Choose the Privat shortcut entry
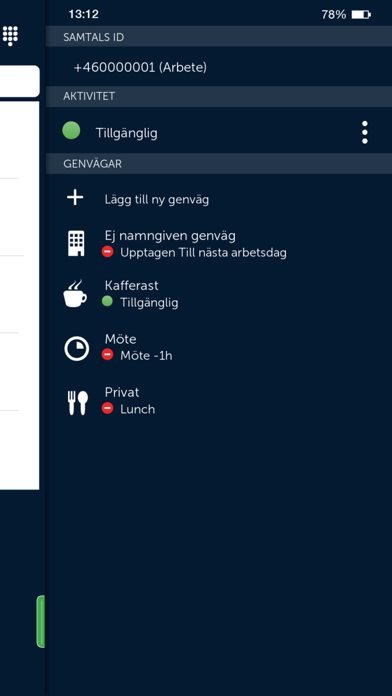392x696 pixels. click(x=219, y=401)
